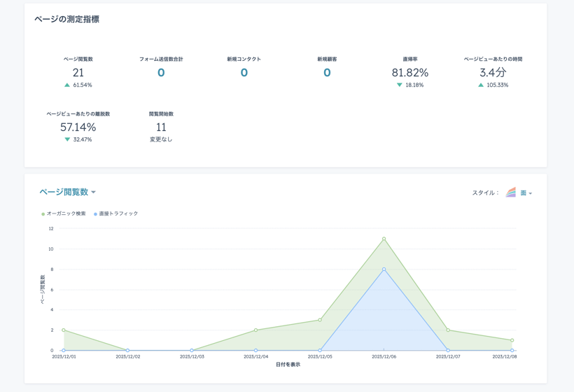Click the ページビューあたりの時間 value 3.4分

click(x=493, y=73)
